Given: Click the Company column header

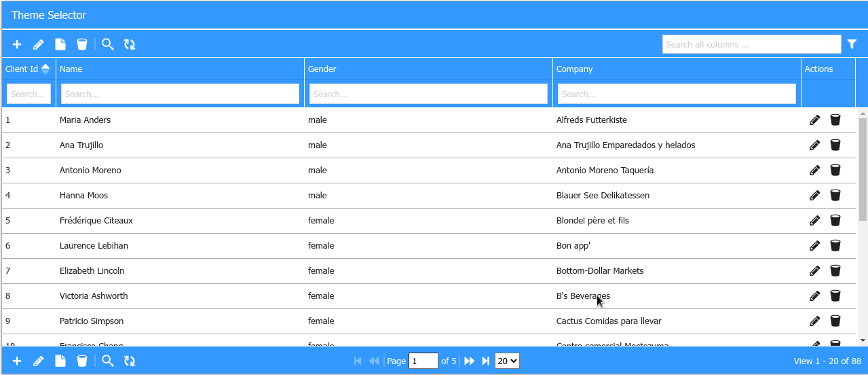Looking at the screenshot, I should click(574, 69).
